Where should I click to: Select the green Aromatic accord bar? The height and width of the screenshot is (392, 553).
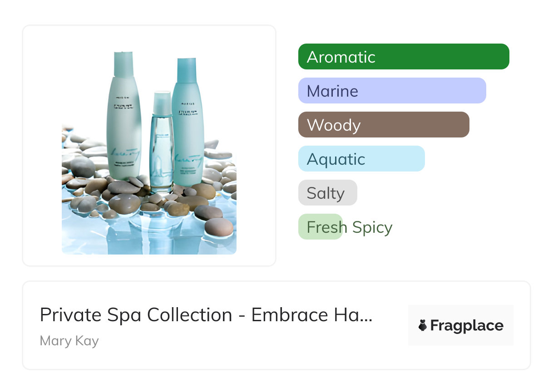click(403, 57)
